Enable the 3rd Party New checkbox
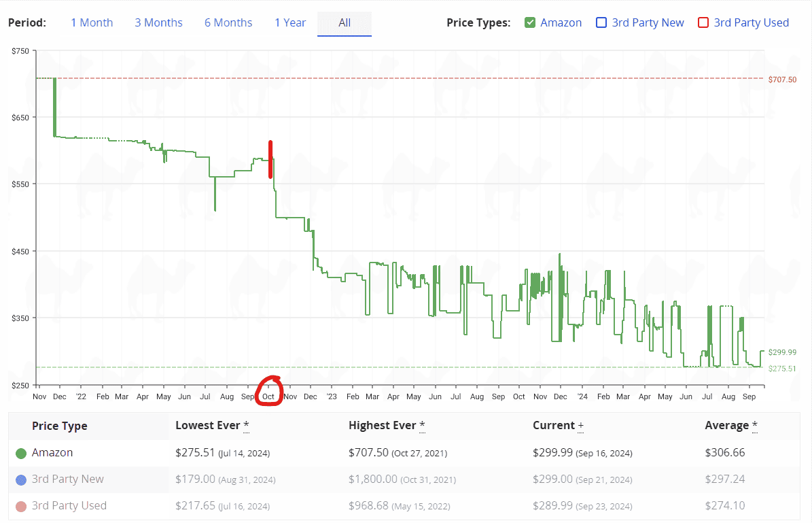This screenshot has height=523, width=812. [601, 23]
